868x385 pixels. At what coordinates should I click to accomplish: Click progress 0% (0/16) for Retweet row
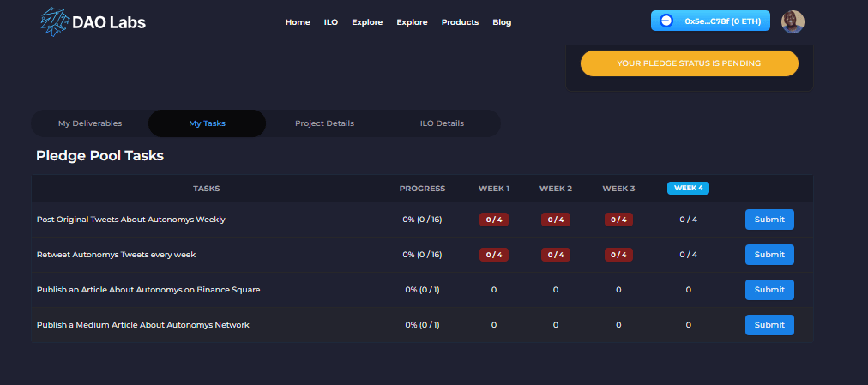422,255
